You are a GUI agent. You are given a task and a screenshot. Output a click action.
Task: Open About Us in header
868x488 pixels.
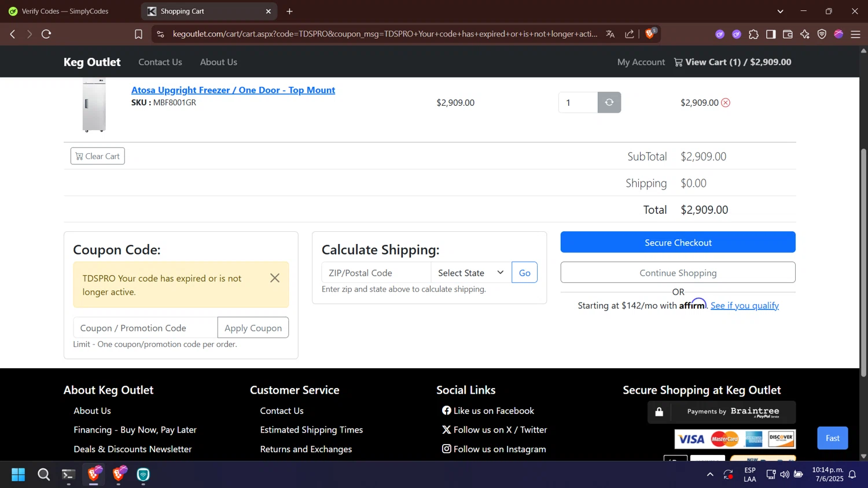click(x=219, y=62)
